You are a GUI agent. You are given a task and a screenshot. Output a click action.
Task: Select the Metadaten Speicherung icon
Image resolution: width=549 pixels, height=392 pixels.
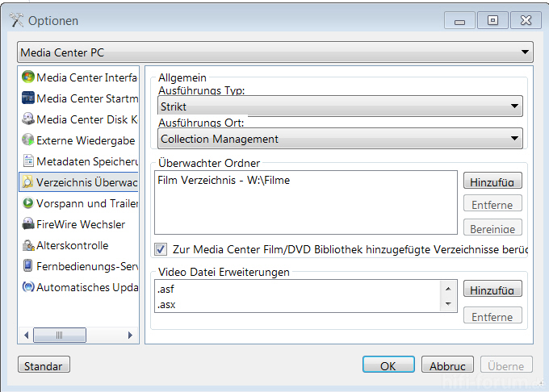(28, 161)
